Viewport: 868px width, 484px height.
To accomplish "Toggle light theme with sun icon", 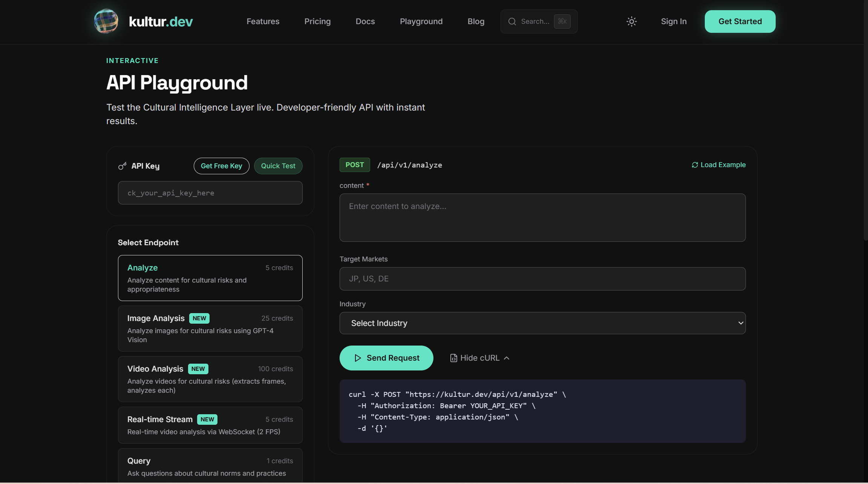I will click(x=631, y=22).
